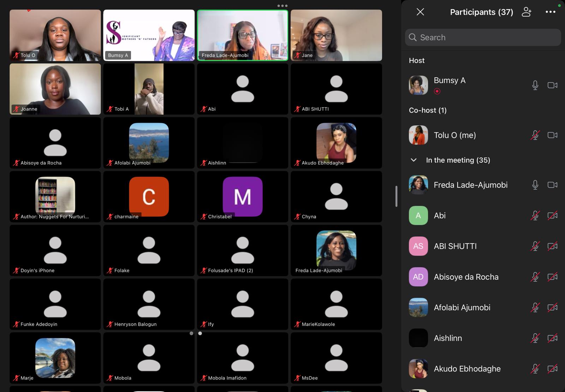Select Abisoye da Rocha in participants list

[x=466, y=277]
